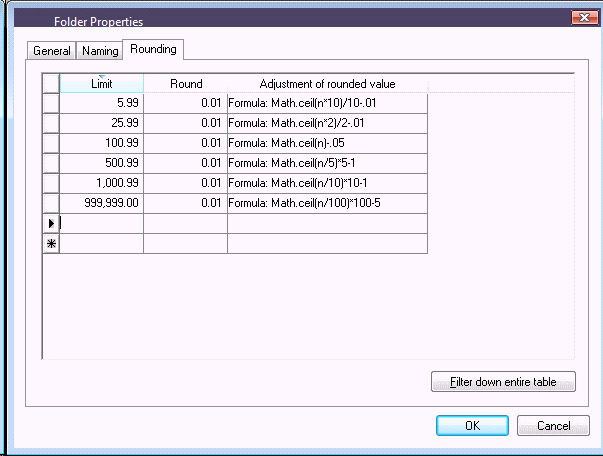Image resolution: width=603 pixels, height=456 pixels.
Task: Close the Folder Properties dialog
Action: (x=582, y=18)
